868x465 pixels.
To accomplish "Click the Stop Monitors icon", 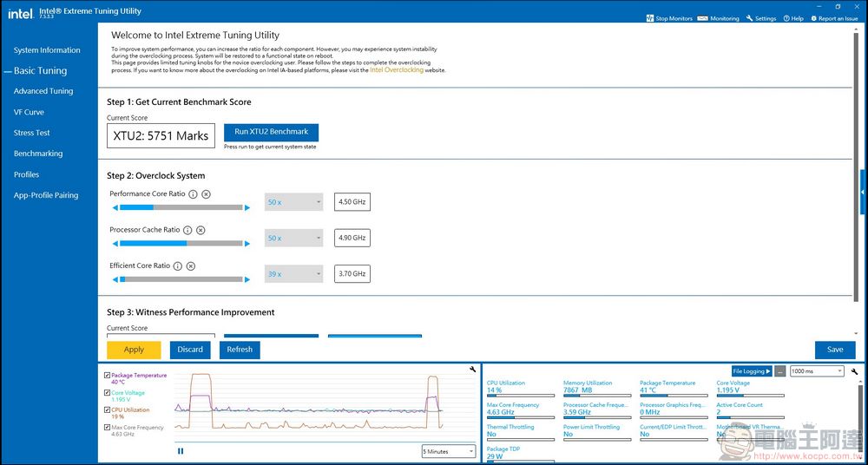I will click(x=650, y=18).
